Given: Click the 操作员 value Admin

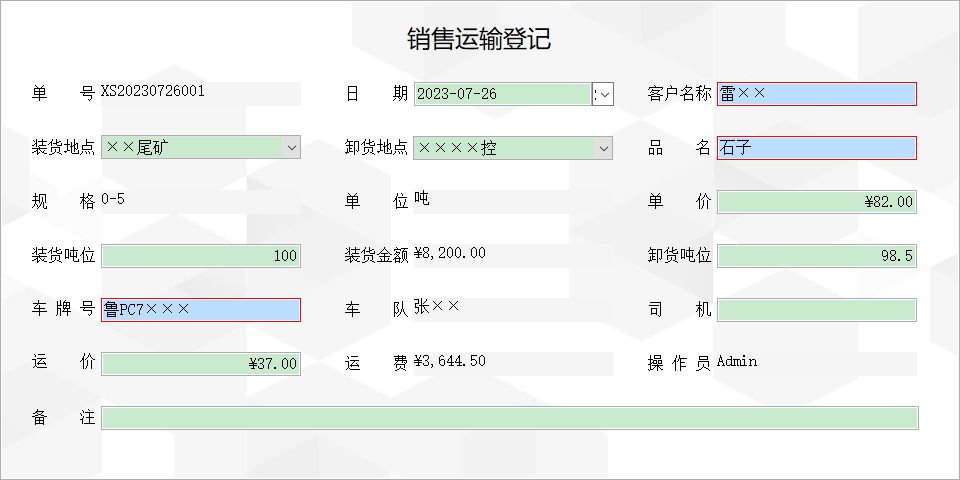Looking at the screenshot, I should 737,361.
